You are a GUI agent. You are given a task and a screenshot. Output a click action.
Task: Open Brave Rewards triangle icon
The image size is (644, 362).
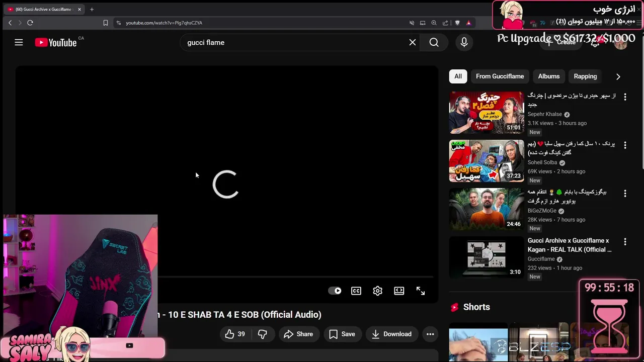click(x=468, y=23)
